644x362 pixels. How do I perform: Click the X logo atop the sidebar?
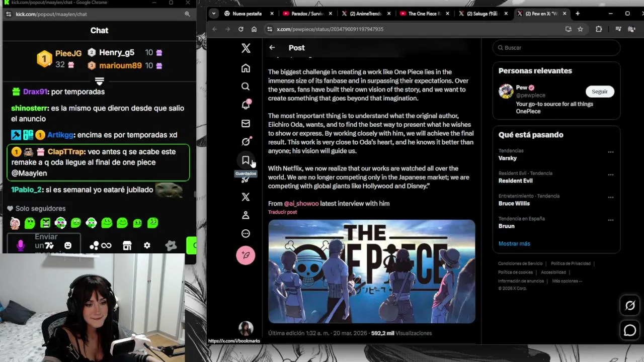246,48
